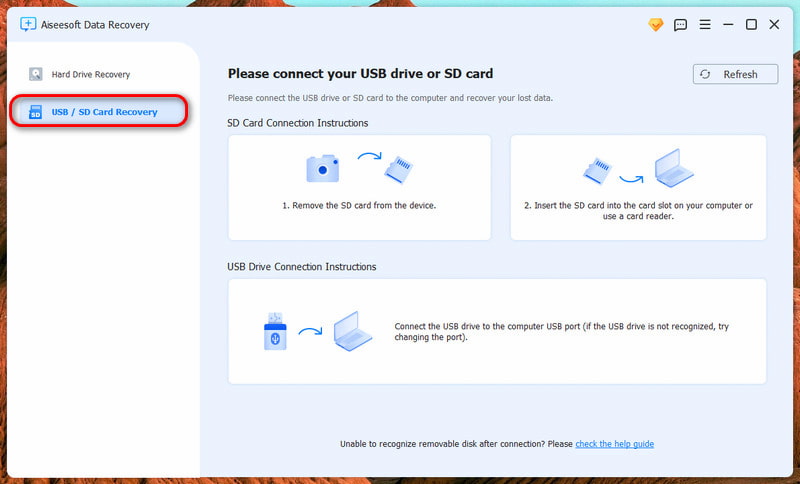Click the circular arrow icon on Refresh
Screen dimensions: 800x484
(706, 74)
